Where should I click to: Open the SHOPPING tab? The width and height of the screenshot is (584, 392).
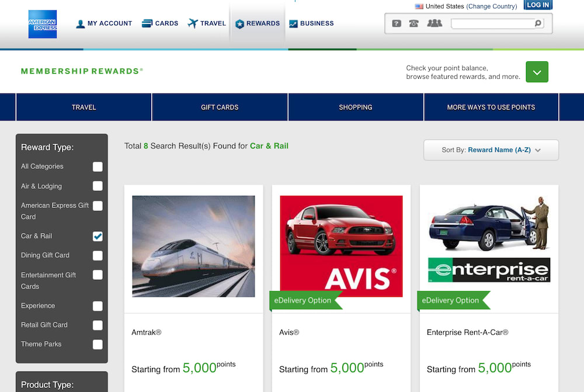tap(355, 107)
